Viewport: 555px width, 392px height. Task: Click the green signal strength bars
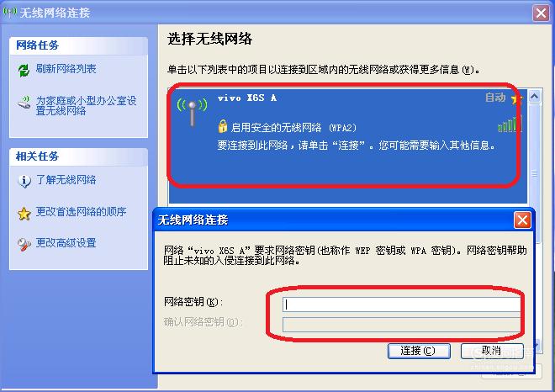point(510,124)
